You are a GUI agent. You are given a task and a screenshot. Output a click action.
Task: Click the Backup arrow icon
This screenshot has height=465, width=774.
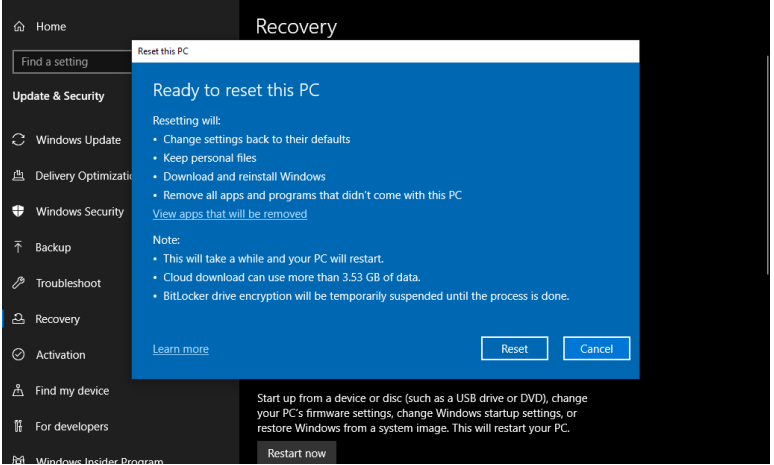18,247
